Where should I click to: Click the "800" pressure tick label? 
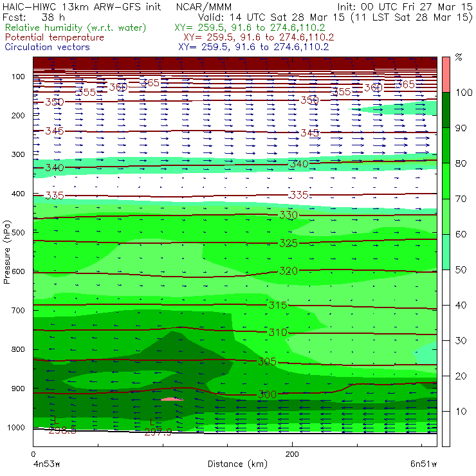pos(18,349)
